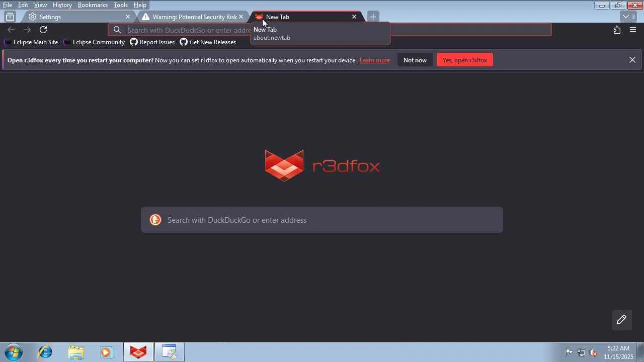Viewport: 644px width, 362px height.
Task: Expand the list all tabs dropdown
Action: pyautogui.click(x=628, y=17)
